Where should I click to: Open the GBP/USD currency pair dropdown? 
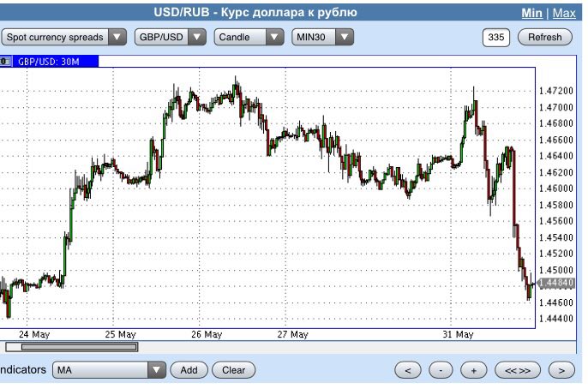point(171,37)
